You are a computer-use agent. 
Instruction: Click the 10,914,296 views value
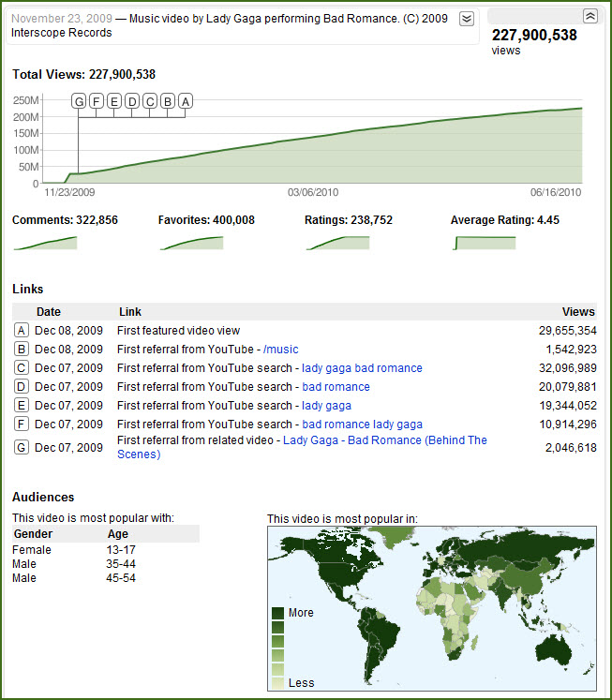coord(567,424)
